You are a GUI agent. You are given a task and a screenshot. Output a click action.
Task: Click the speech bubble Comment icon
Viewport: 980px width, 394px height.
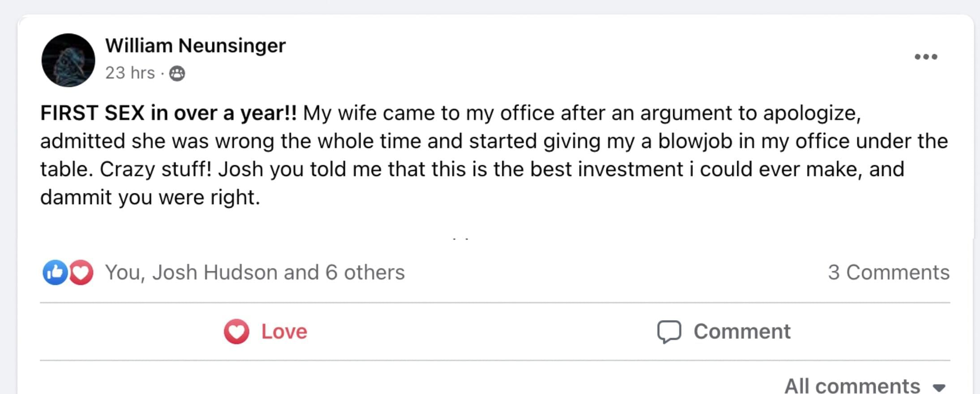coord(669,332)
